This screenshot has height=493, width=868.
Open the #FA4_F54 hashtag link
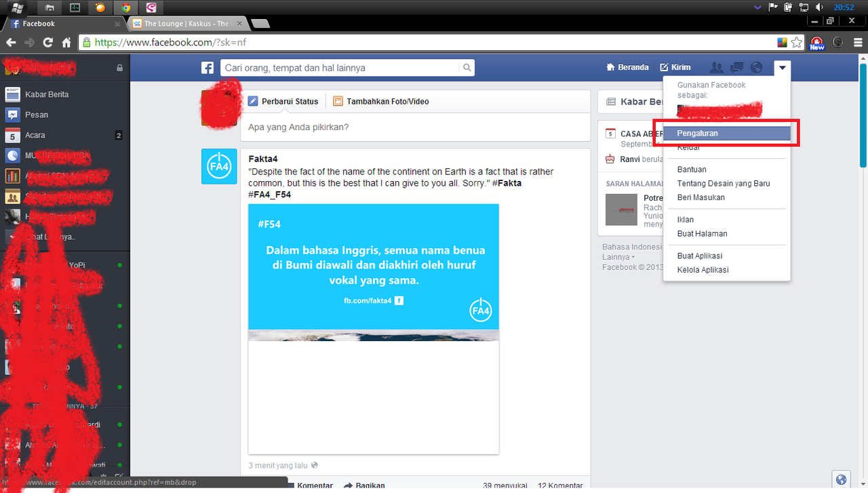270,195
